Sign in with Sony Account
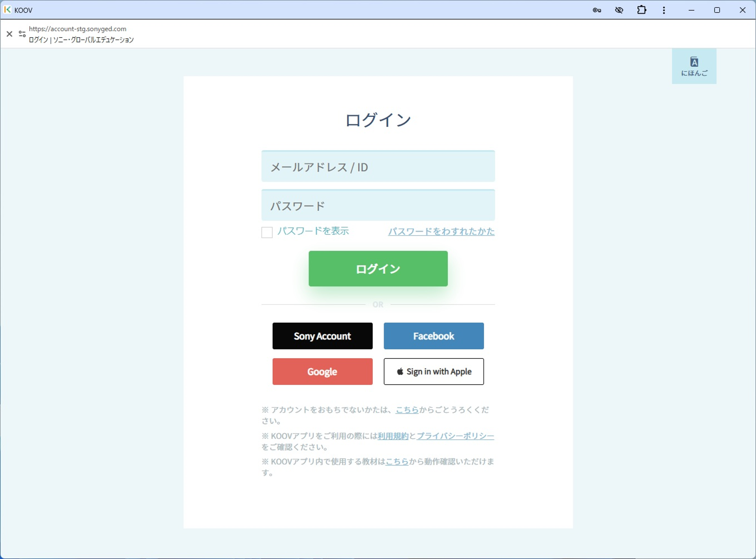The width and height of the screenshot is (756, 559). (x=322, y=336)
